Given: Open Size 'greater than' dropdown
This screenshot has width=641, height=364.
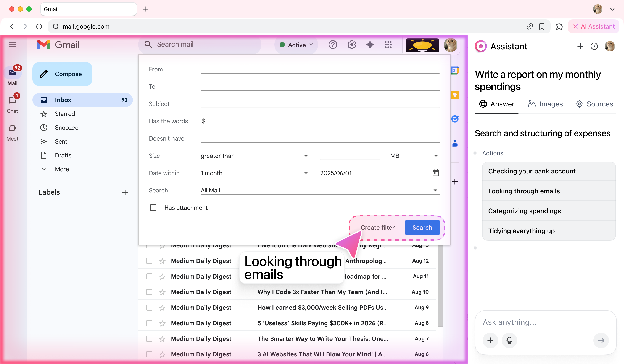Looking at the screenshot, I should (255, 156).
